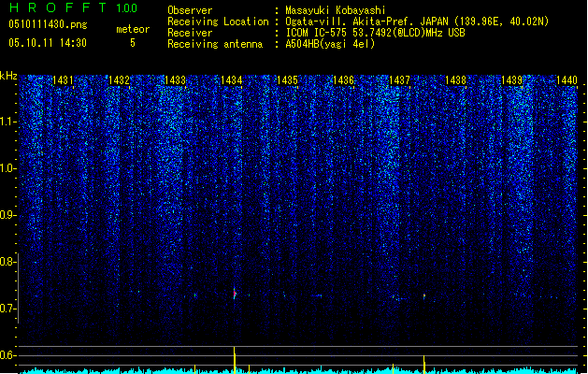Click the A504HB(yagi 4el) antenna text

[330, 44]
